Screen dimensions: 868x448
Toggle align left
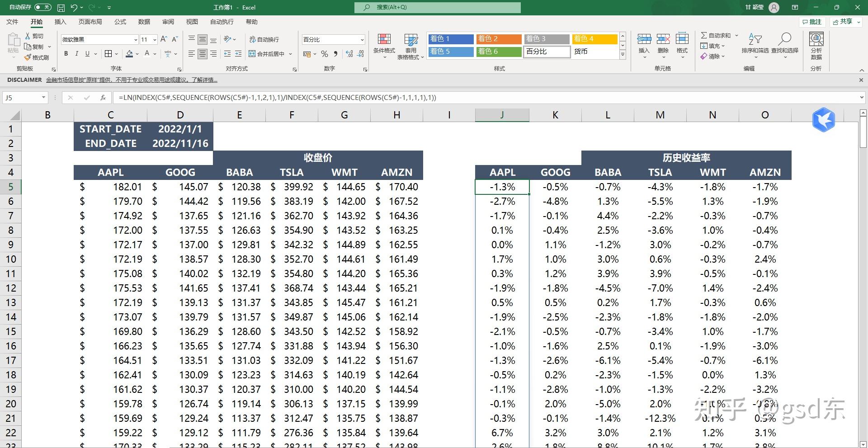click(x=191, y=54)
